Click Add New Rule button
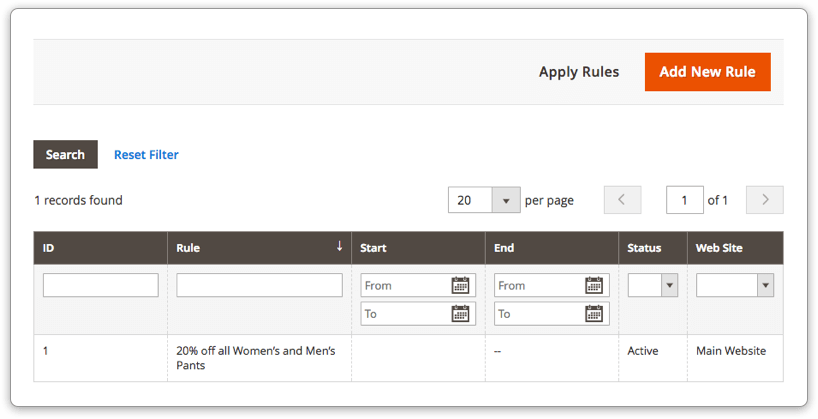Image resolution: width=818 pixels, height=419 pixels. click(x=707, y=72)
